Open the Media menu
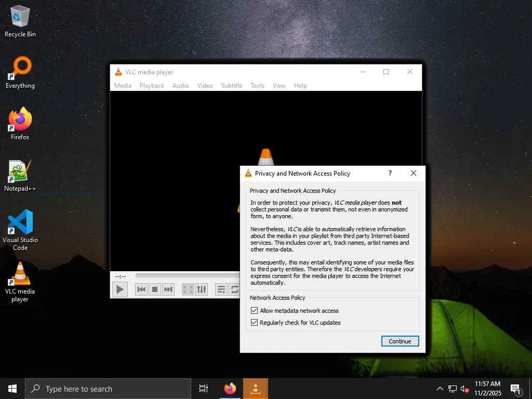Image resolution: width=532 pixels, height=399 pixels. [123, 86]
